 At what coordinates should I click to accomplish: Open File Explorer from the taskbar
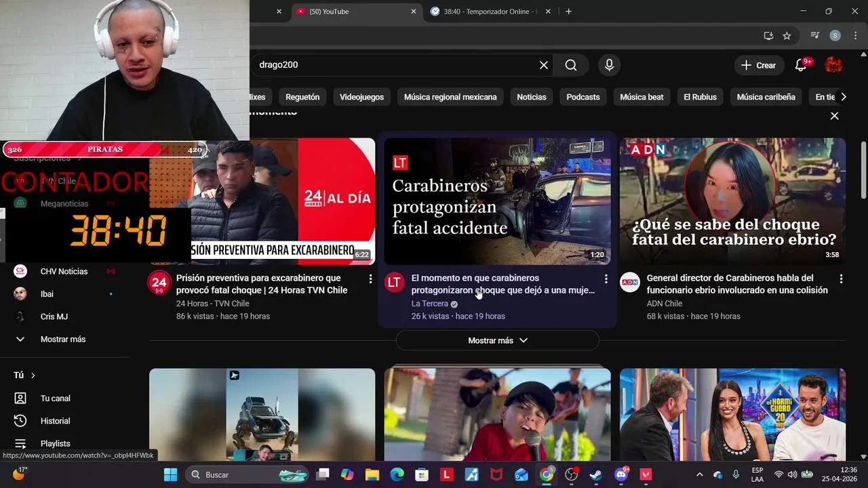pyautogui.click(x=372, y=474)
